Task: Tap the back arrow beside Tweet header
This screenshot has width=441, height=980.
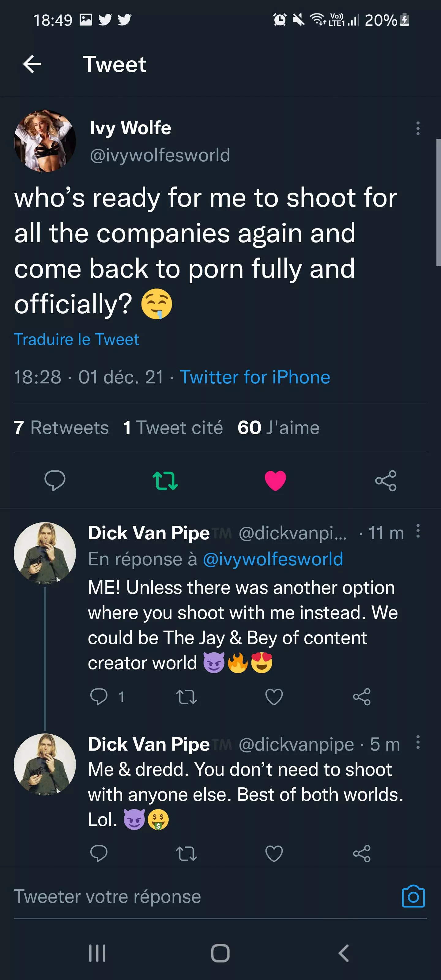Action: (32, 64)
